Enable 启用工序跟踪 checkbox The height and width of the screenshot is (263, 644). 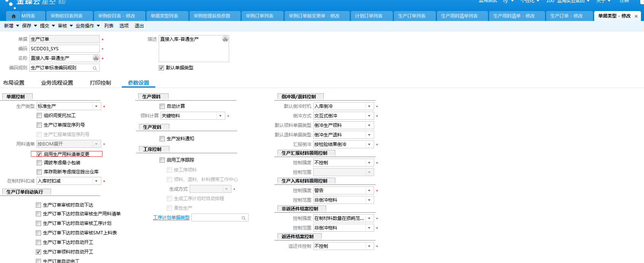162,160
